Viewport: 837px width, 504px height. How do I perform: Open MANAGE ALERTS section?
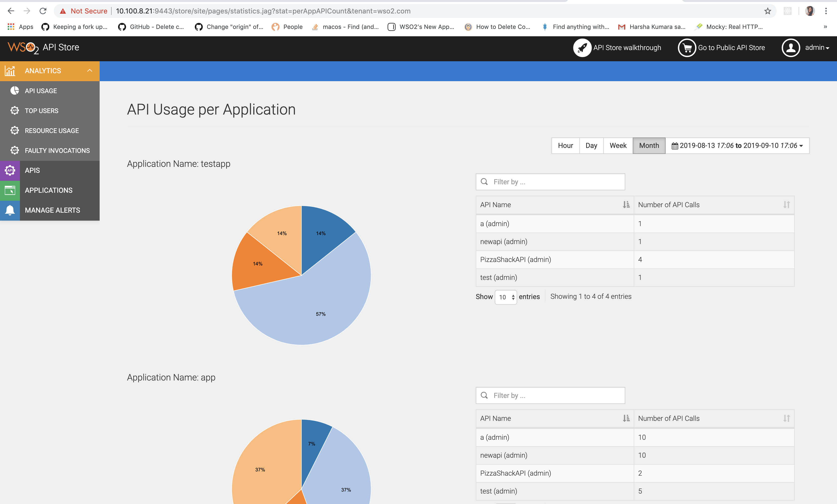[50, 210]
